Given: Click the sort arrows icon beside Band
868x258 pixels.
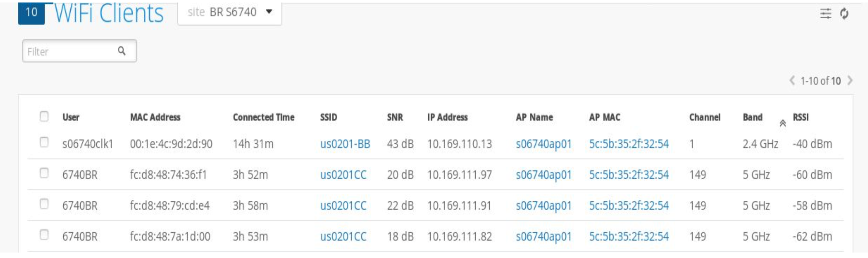Looking at the screenshot, I should [783, 124].
